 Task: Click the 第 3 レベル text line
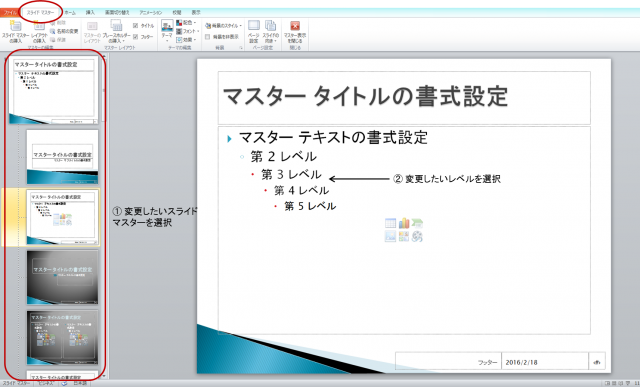(x=291, y=174)
